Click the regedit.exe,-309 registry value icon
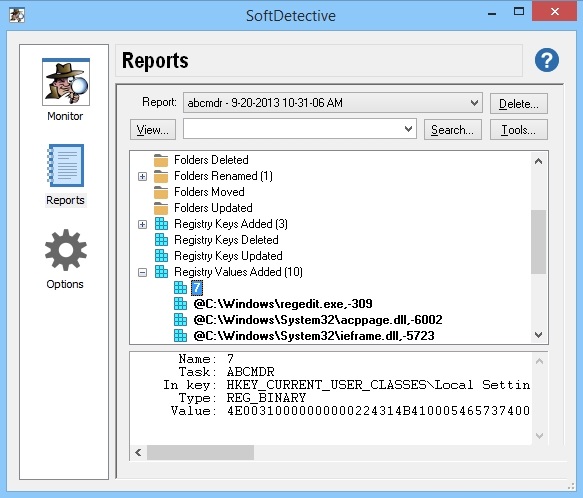Image resolution: width=583 pixels, height=498 pixels. click(180, 304)
